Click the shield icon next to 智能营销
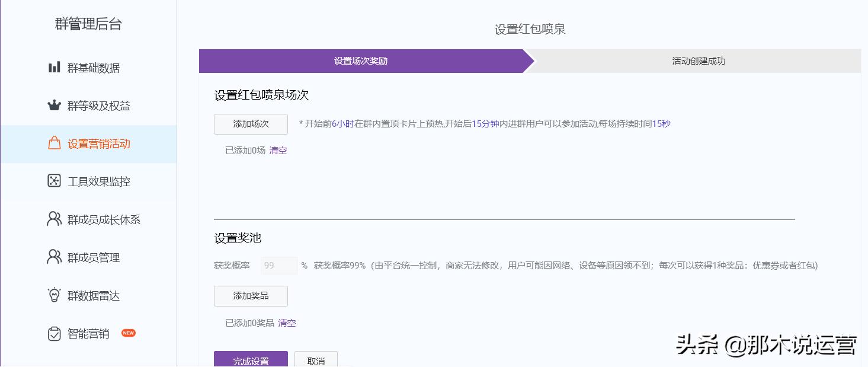This screenshot has height=367, width=868. click(x=54, y=333)
